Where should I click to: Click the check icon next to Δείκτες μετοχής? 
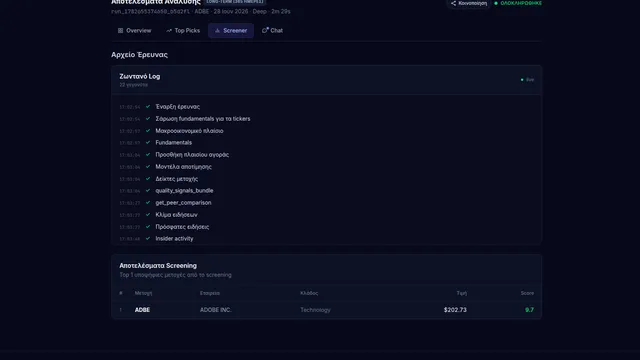(x=148, y=179)
